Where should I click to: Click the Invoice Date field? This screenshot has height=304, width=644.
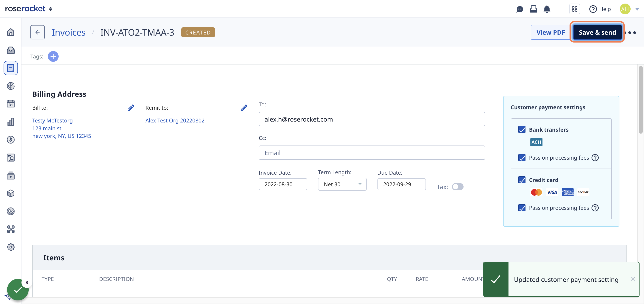pyautogui.click(x=283, y=184)
